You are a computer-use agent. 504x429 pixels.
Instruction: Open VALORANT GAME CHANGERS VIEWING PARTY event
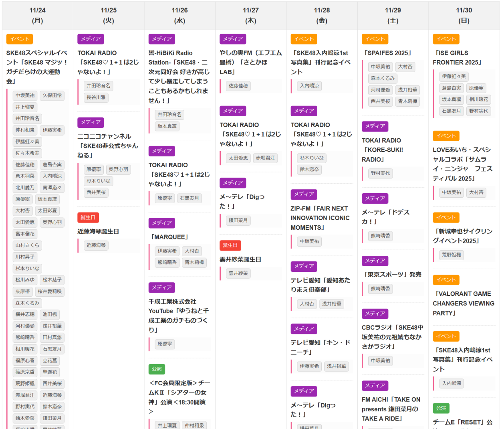coord(463,304)
